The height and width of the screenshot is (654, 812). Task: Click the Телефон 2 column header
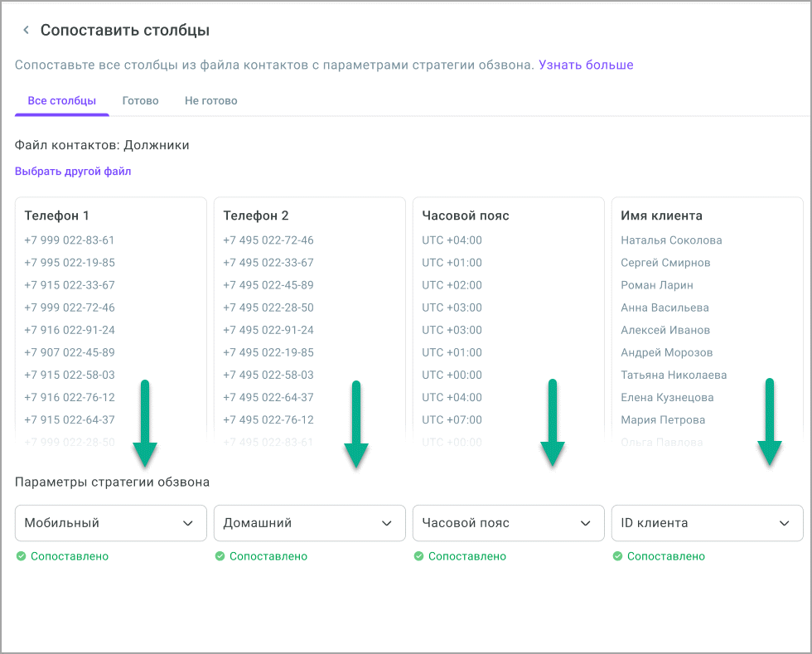point(256,216)
